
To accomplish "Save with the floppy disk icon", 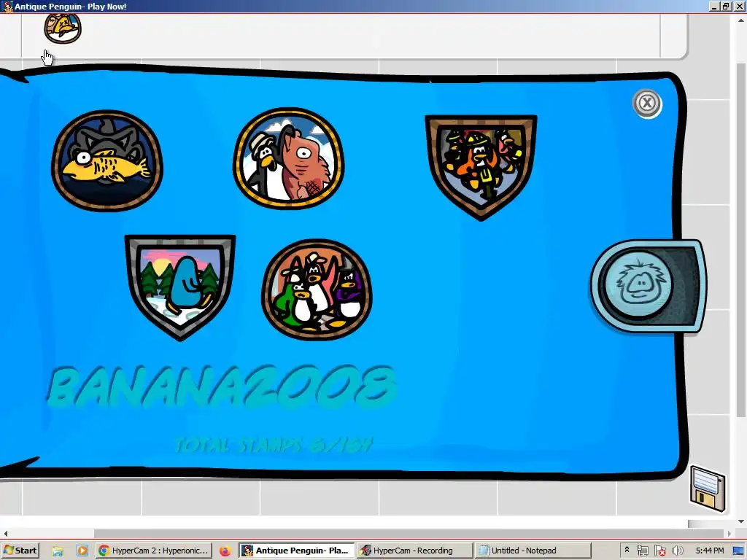I will tap(708, 489).
